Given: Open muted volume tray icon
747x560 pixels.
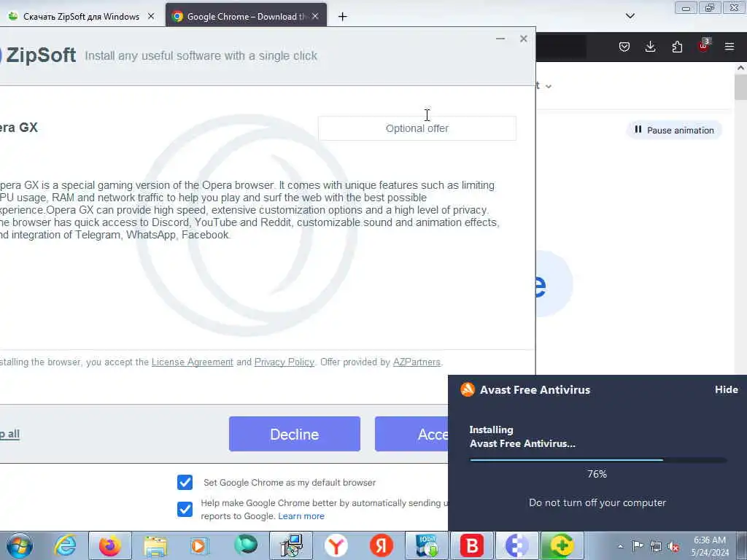Looking at the screenshot, I should (673, 546).
